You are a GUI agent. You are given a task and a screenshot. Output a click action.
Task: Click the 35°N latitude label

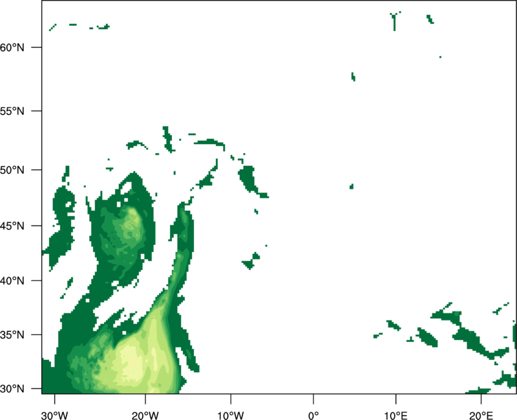pyautogui.click(x=12, y=335)
